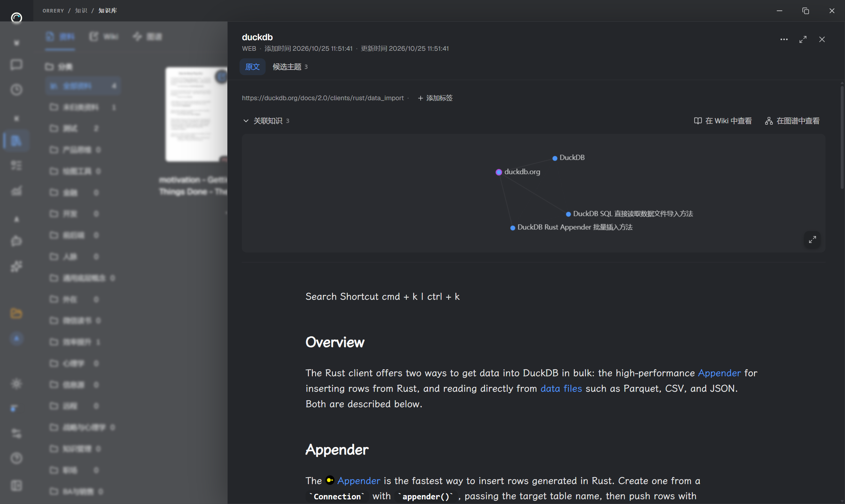Switch to the 原文 tab

[x=252, y=67]
